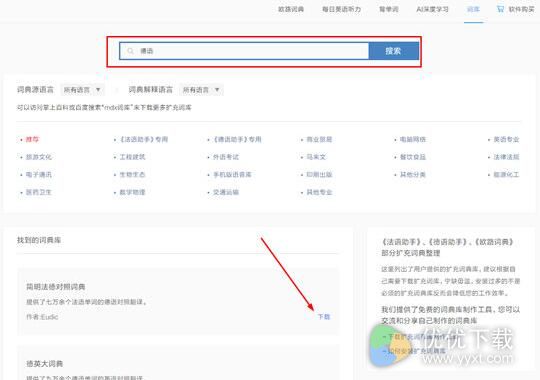540x380 pixels.
Task: Open the 《法语助手》专用 category
Action: pyautogui.click(x=143, y=140)
